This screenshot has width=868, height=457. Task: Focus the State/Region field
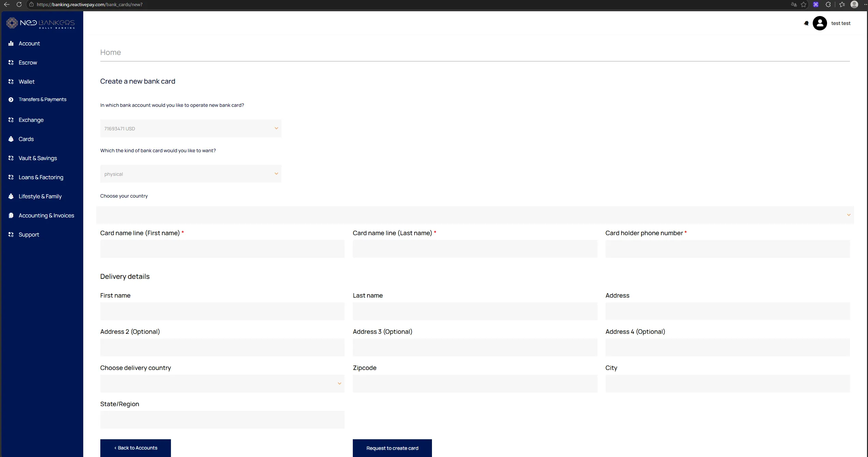[x=222, y=420]
